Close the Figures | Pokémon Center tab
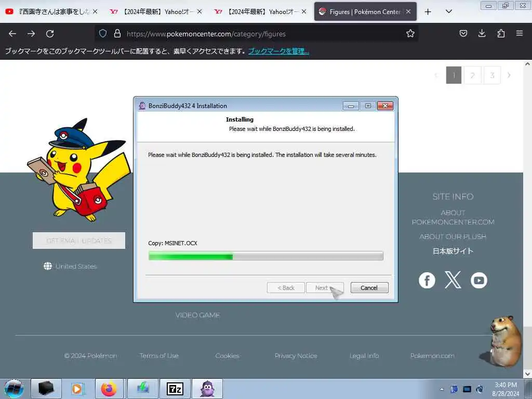The width and height of the screenshot is (532, 399). coord(408,11)
